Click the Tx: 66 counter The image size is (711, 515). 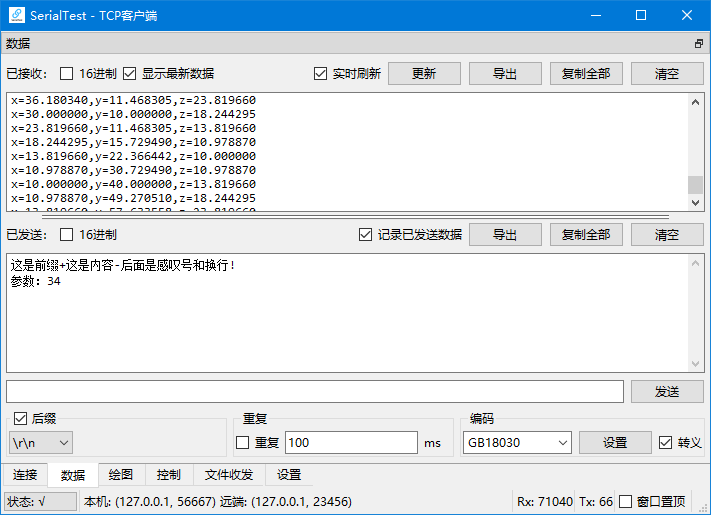595,501
